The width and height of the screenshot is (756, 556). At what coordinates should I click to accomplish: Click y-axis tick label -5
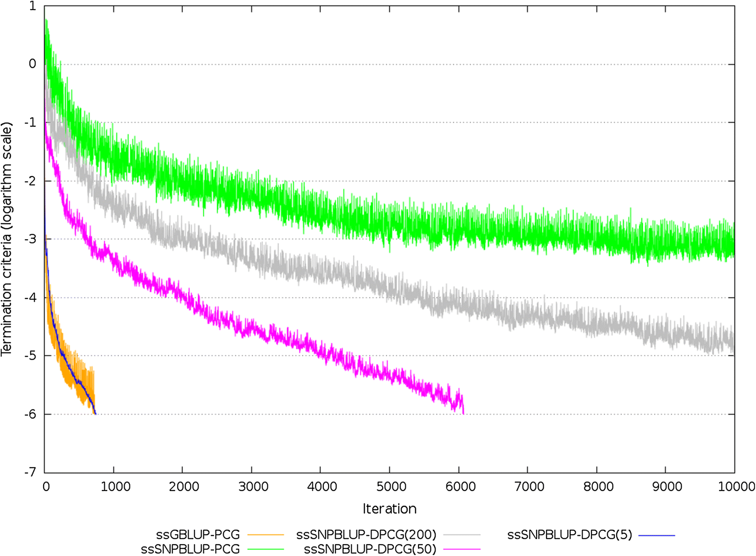click(30, 356)
